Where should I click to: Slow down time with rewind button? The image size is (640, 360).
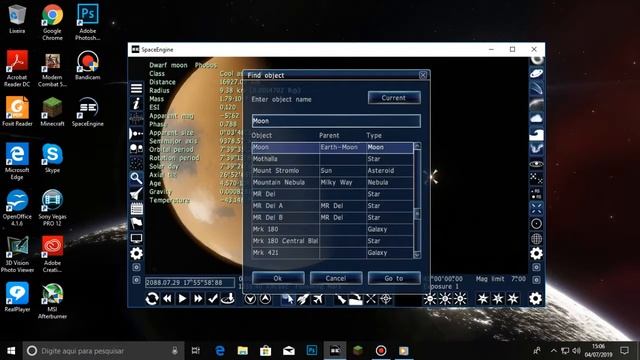167,299
